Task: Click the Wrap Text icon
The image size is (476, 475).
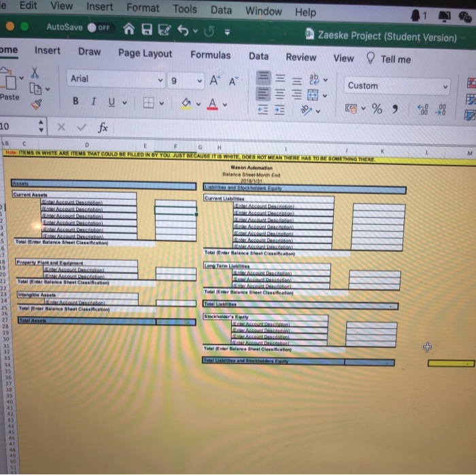Action: [314, 79]
